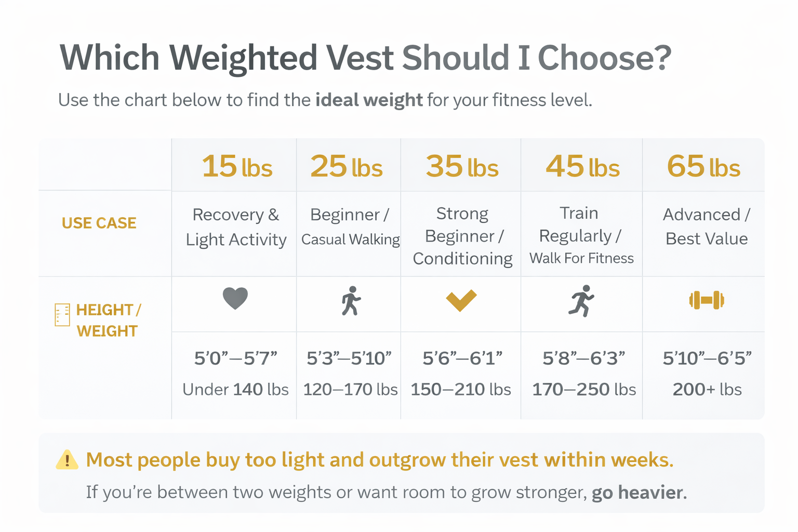Viewport: 798px width, 532px height.
Task: Click the 150–210 lbs weight range
Action: coord(461,389)
